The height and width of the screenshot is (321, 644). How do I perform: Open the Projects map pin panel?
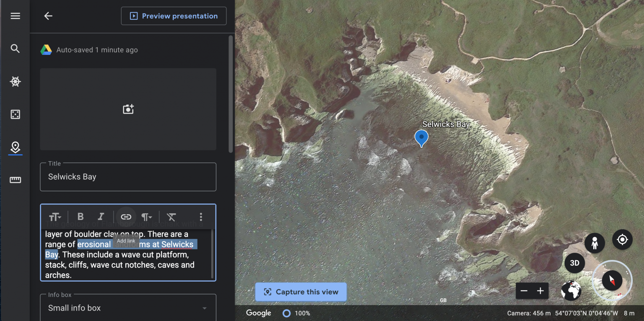click(15, 148)
